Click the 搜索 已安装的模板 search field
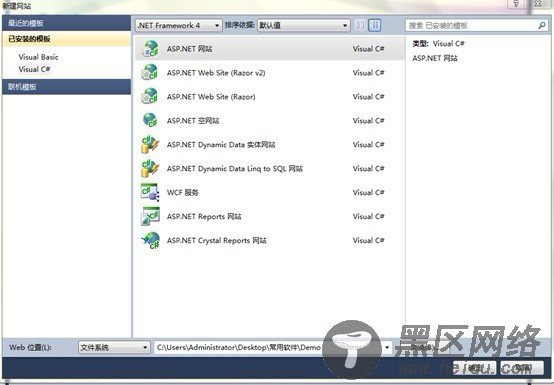 pos(472,25)
